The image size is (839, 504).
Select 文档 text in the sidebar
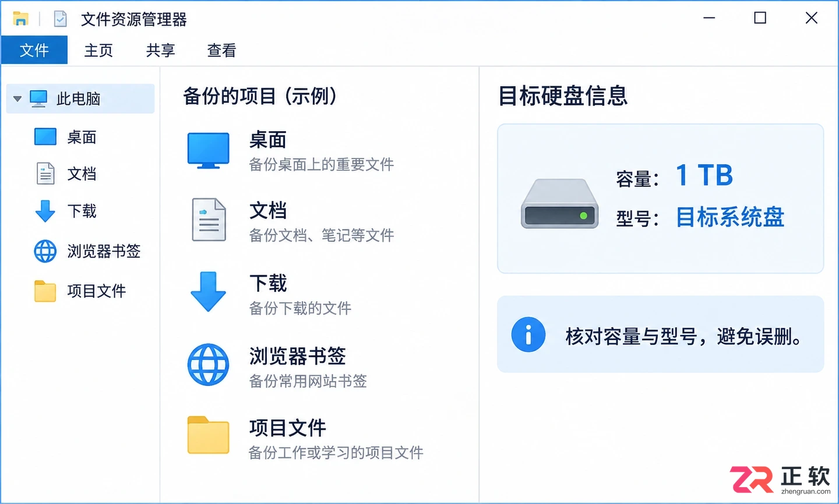(82, 174)
